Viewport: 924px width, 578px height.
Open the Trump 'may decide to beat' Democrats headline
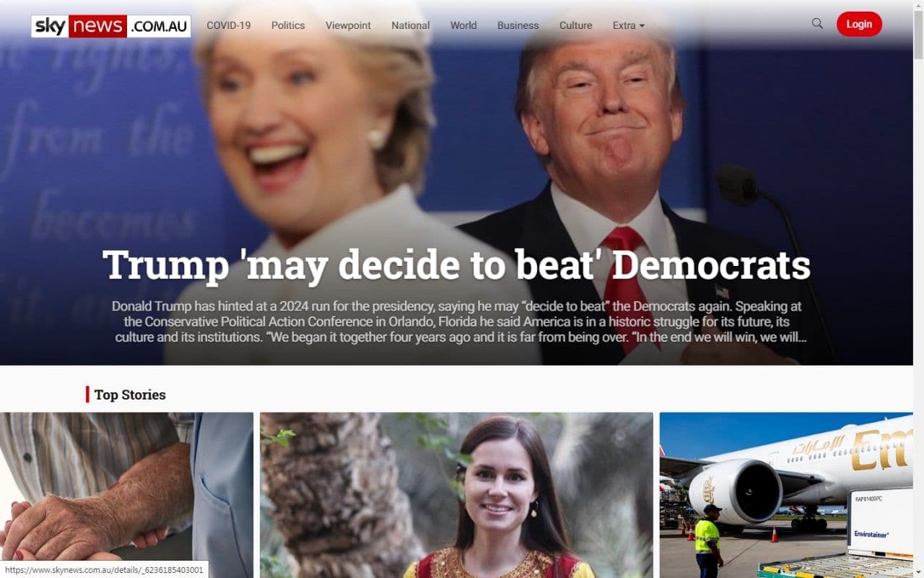(456, 265)
